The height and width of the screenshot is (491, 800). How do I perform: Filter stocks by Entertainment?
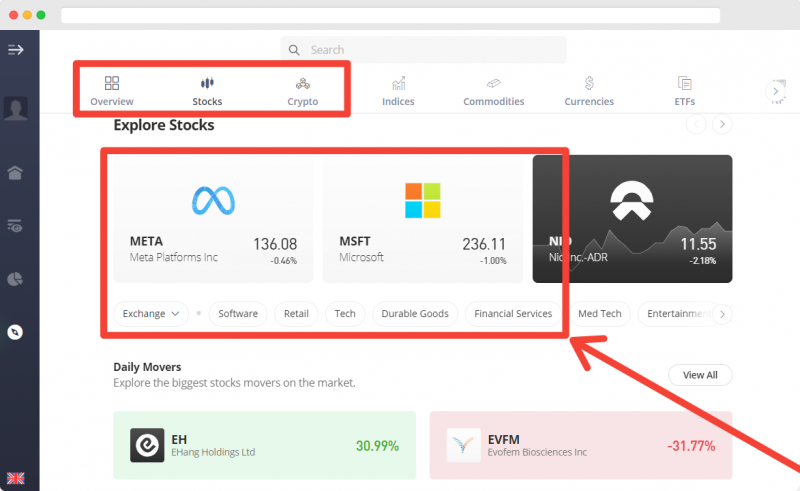point(676,313)
